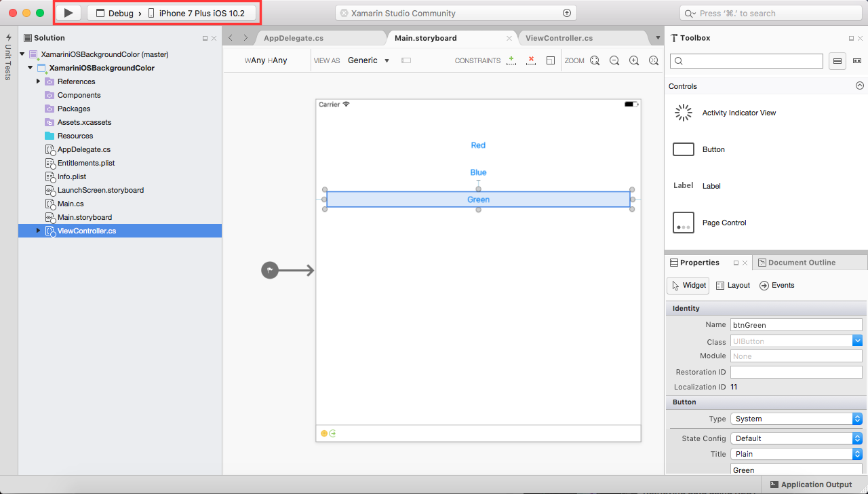868x494 pixels.
Task: Zoom the storyboard to fit
Action: (595, 60)
